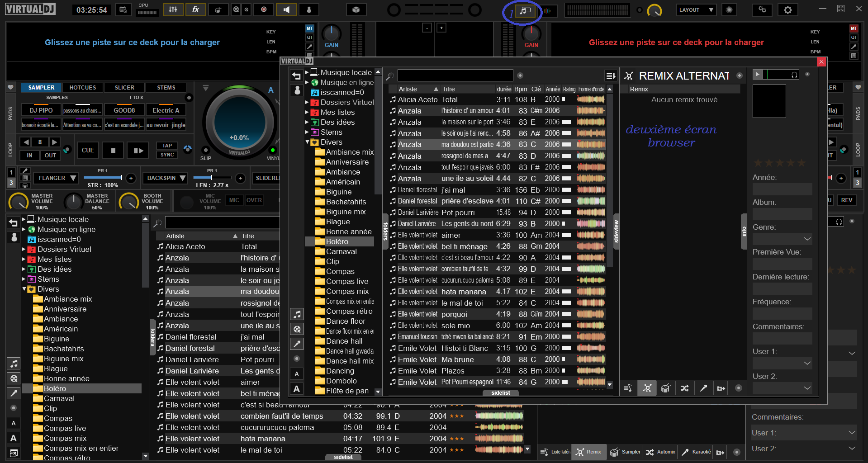The width and height of the screenshot is (868, 463).
Task: Toggle the MIC button on
Action: 234,200
